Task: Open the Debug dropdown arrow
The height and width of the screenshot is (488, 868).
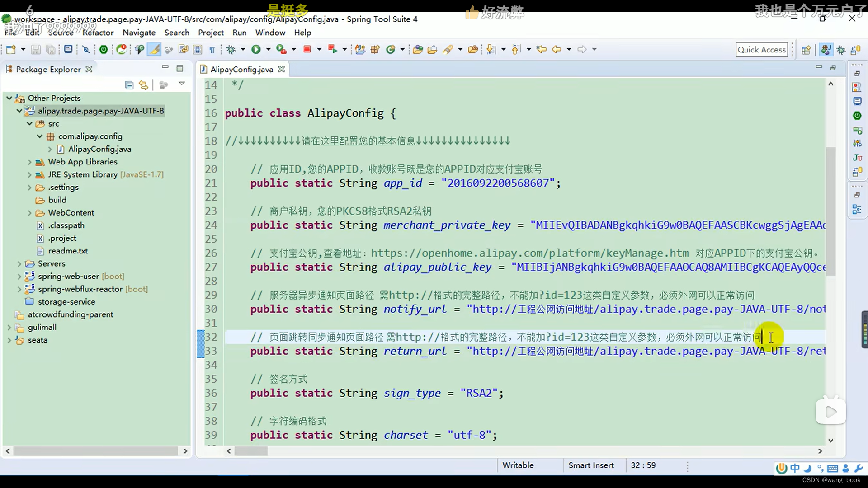Action: click(x=243, y=49)
